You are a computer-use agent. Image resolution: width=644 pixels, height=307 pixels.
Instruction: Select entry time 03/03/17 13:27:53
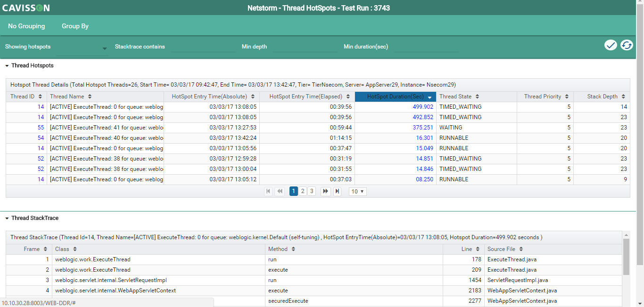[x=212, y=128]
